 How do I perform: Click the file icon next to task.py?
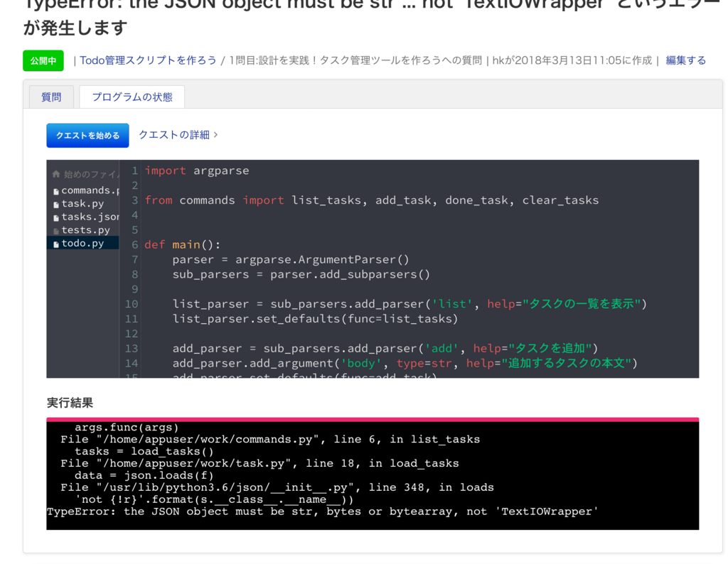coord(56,205)
